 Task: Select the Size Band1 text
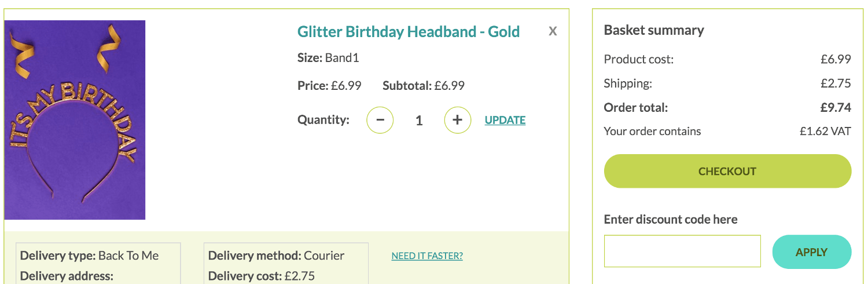328,57
